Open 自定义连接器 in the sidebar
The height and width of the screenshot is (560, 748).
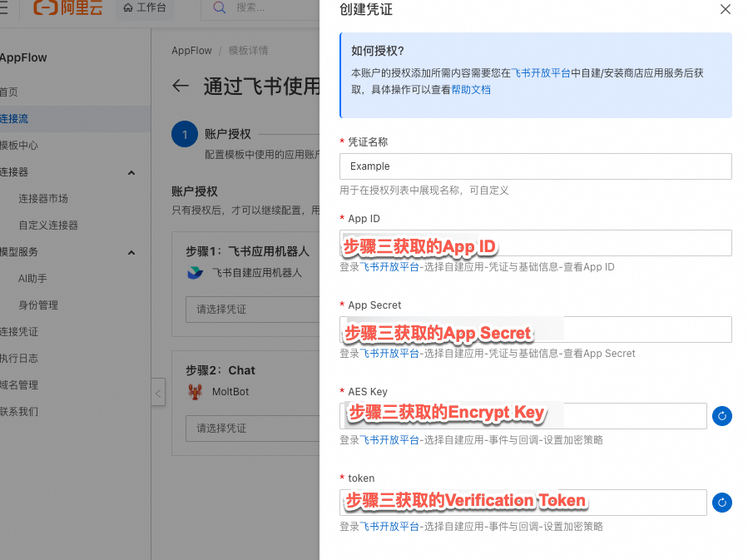(48, 225)
